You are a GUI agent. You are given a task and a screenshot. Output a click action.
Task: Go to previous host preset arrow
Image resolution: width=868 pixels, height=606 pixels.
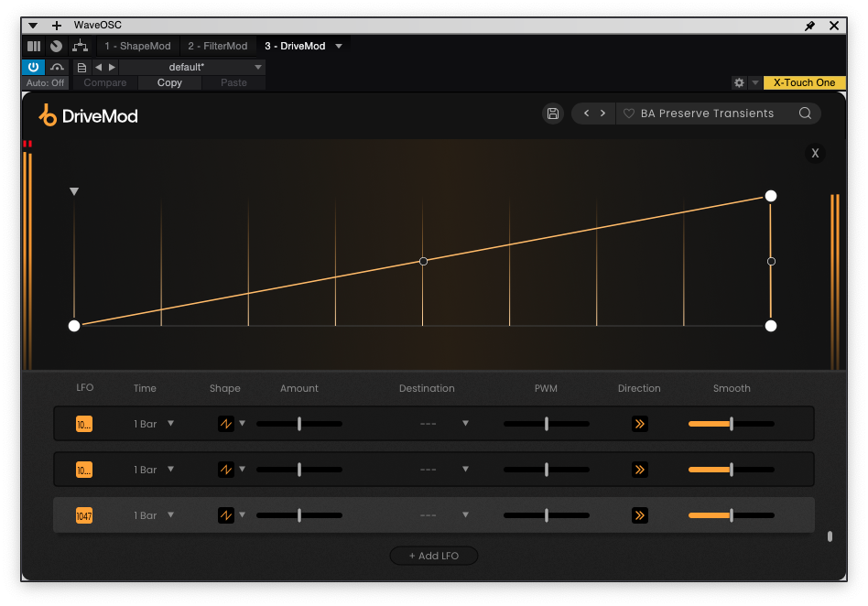pos(99,67)
